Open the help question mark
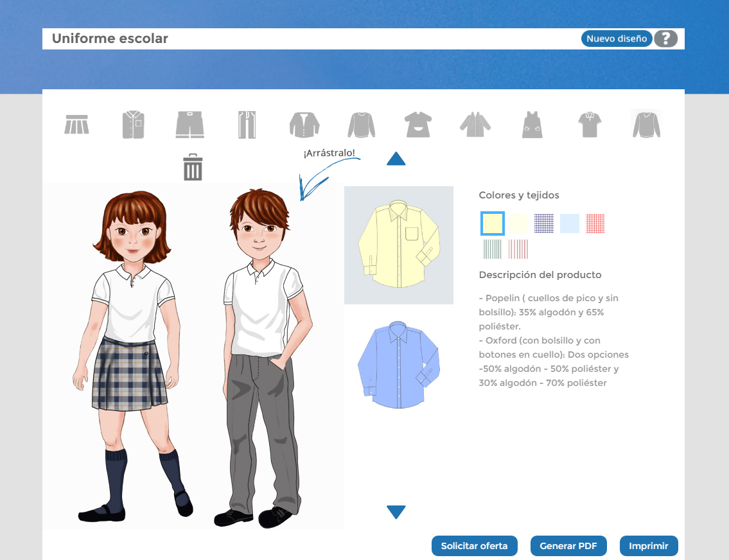 coord(665,39)
